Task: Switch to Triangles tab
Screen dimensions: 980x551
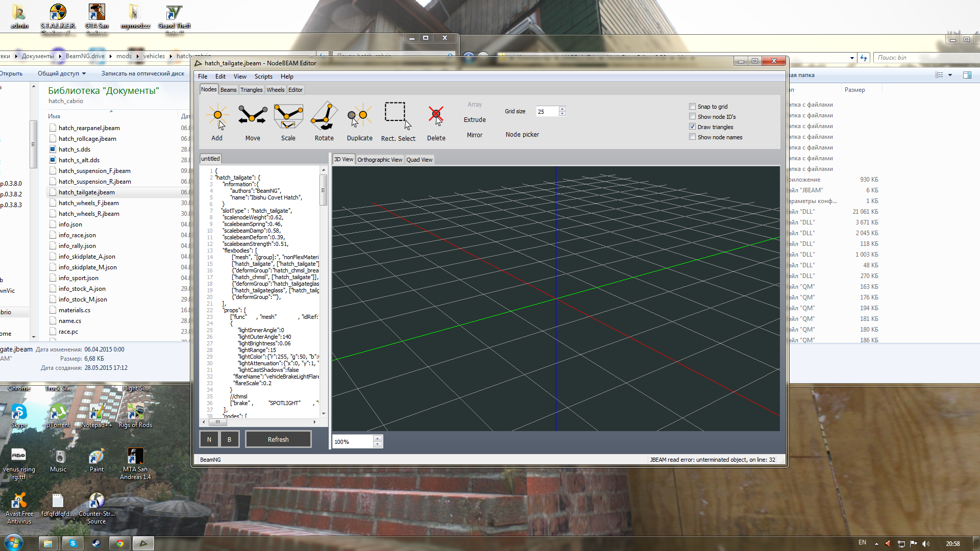Action: (x=252, y=90)
